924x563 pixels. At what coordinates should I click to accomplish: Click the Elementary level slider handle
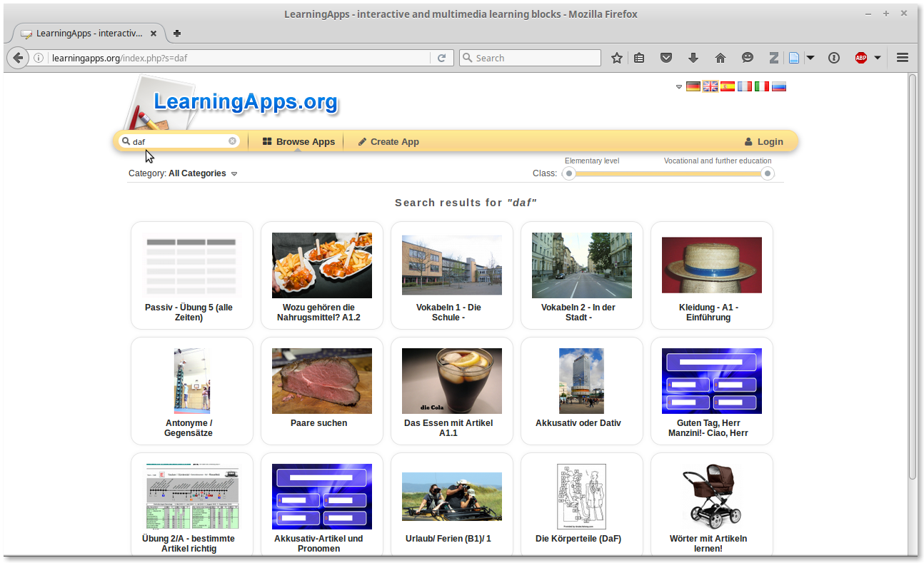click(x=568, y=173)
